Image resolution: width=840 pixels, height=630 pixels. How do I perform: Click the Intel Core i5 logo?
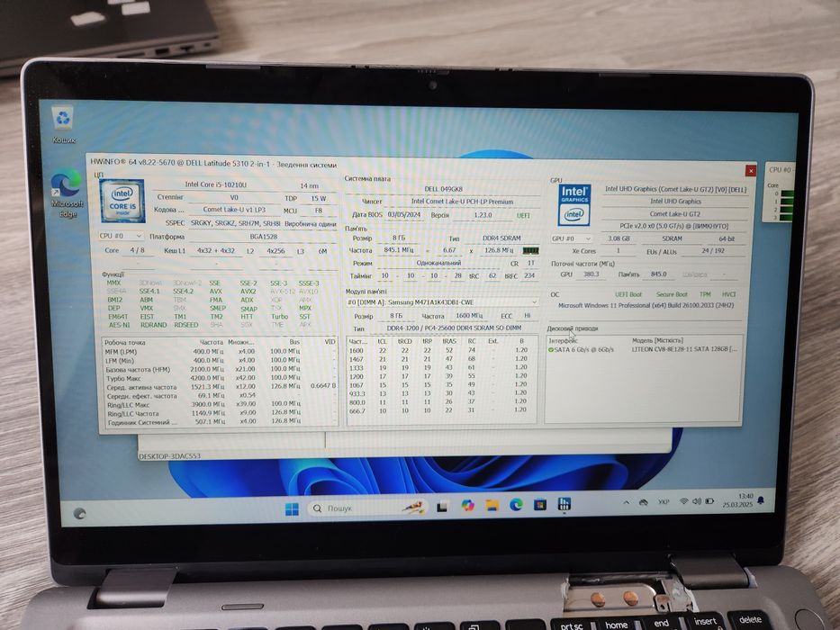pyautogui.click(x=122, y=201)
